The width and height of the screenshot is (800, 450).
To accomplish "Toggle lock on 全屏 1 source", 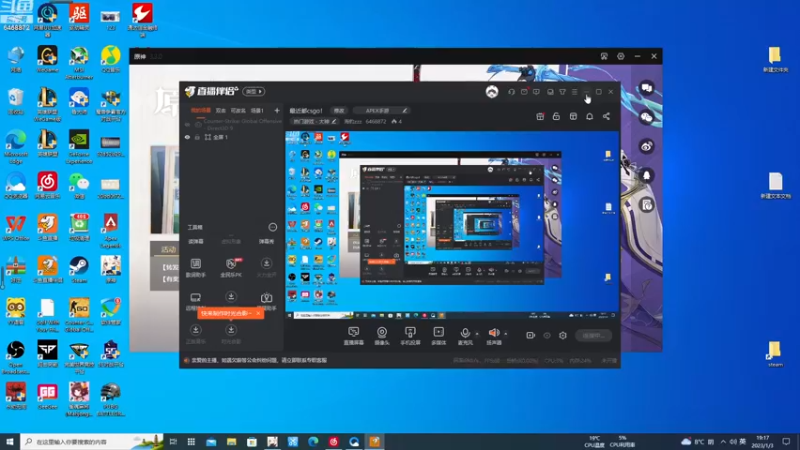I will click(x=197, y=137).
